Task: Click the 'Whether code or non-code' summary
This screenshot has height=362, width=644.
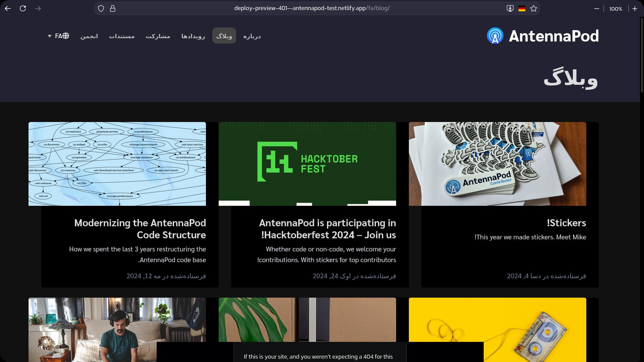Action: pos(327,254)
